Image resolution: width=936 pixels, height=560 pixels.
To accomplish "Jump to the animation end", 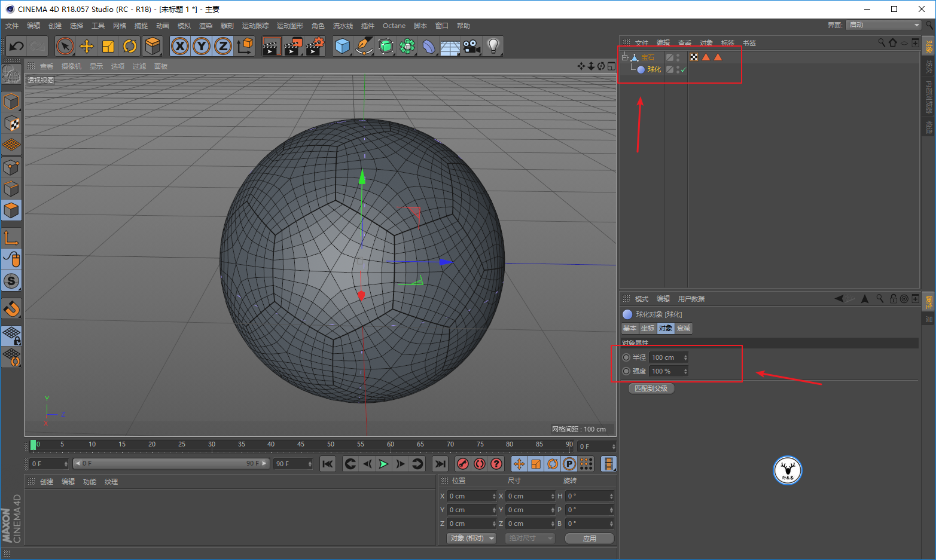I will 440,464.
